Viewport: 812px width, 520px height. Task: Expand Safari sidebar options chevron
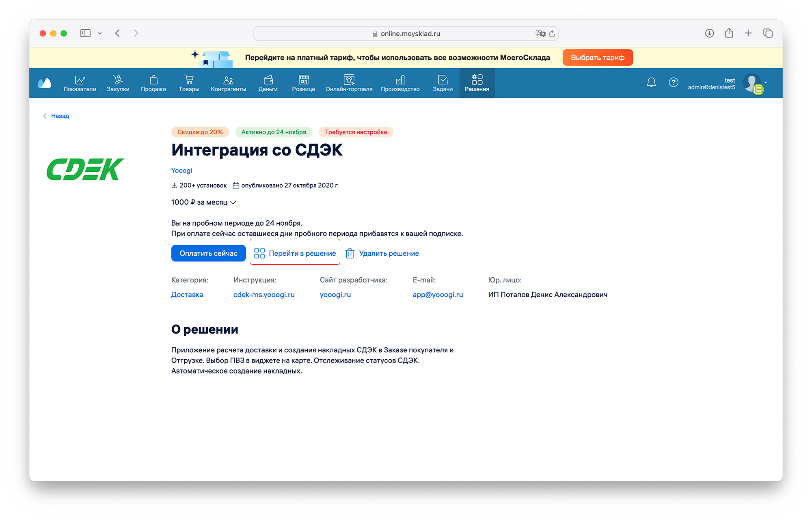click(x=99, y=33)
